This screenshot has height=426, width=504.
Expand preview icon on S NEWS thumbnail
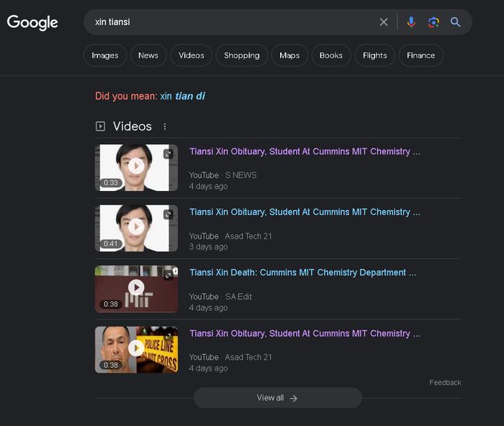coord(168,154)
